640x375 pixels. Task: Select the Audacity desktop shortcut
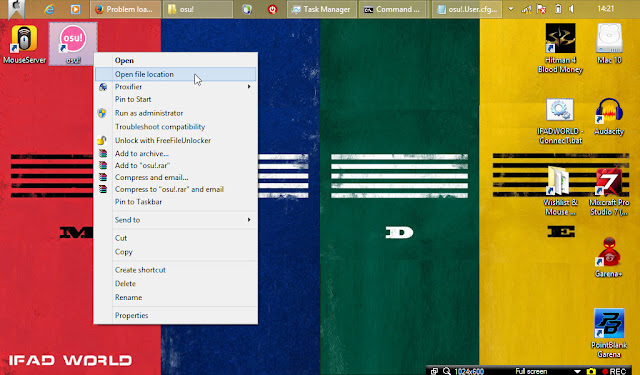click(609, 117)
